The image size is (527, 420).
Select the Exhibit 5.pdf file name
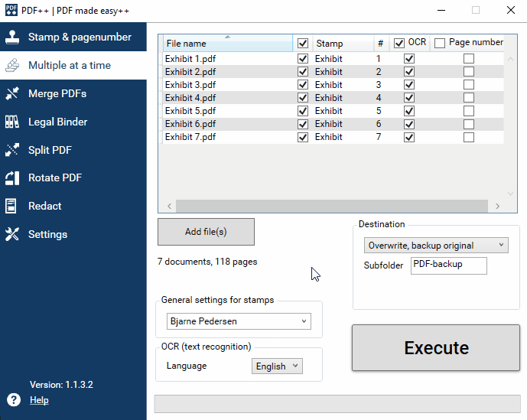click(x=190, y=111)
